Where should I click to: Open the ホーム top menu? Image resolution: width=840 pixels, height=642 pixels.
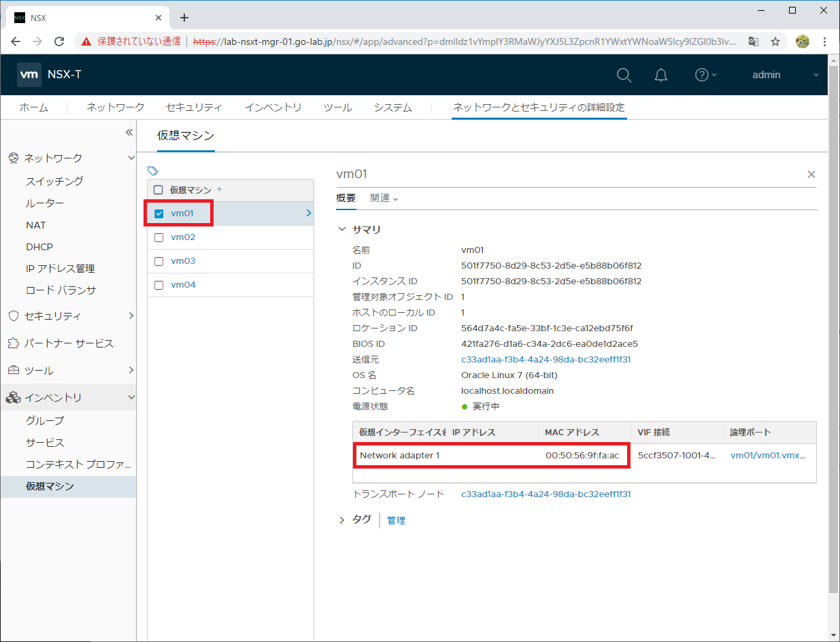coord(33,107)
